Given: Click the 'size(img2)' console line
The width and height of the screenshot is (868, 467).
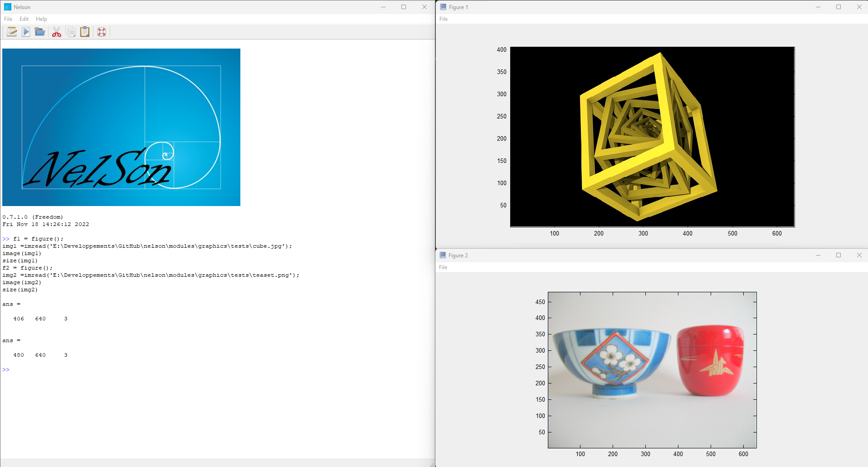Looking at the screenshot, I should pyautogui.click(x=20, y=290).
